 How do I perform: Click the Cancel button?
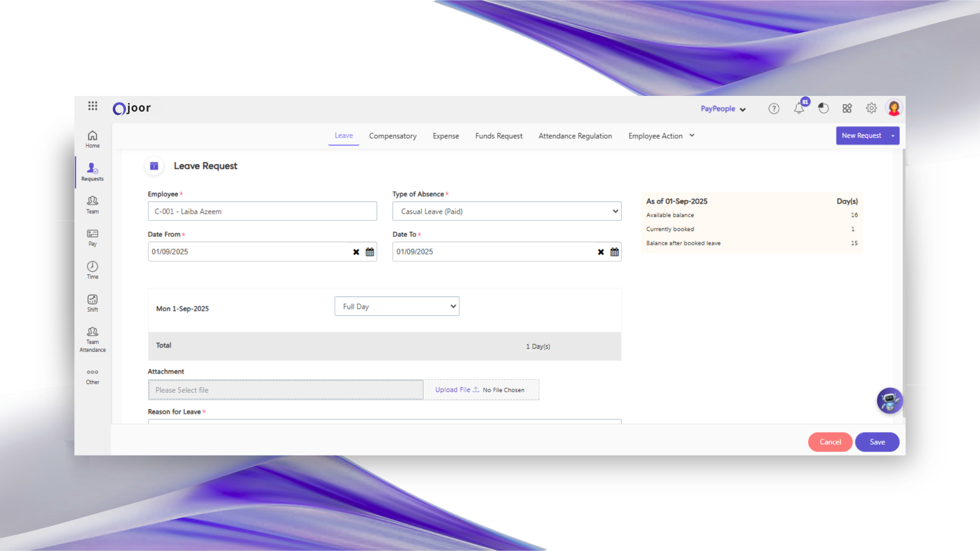point(830,442)
